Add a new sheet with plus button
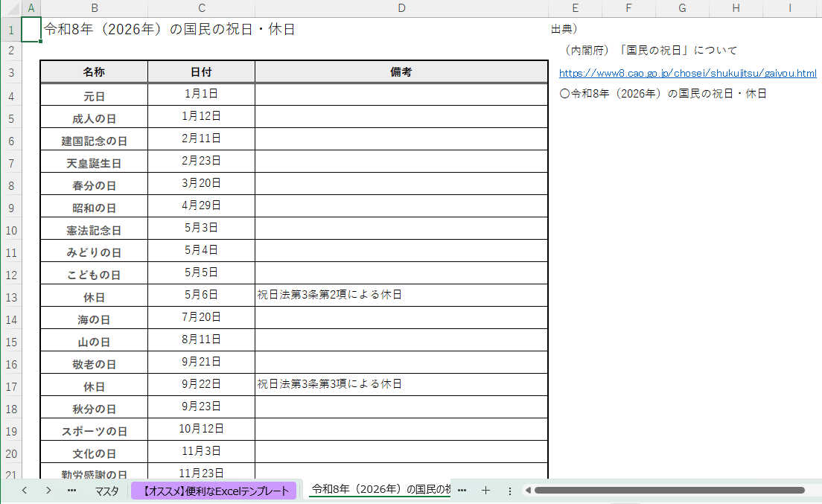Image resolution: width=822 pixels, height=504 pixels. (x=485, y=491)
